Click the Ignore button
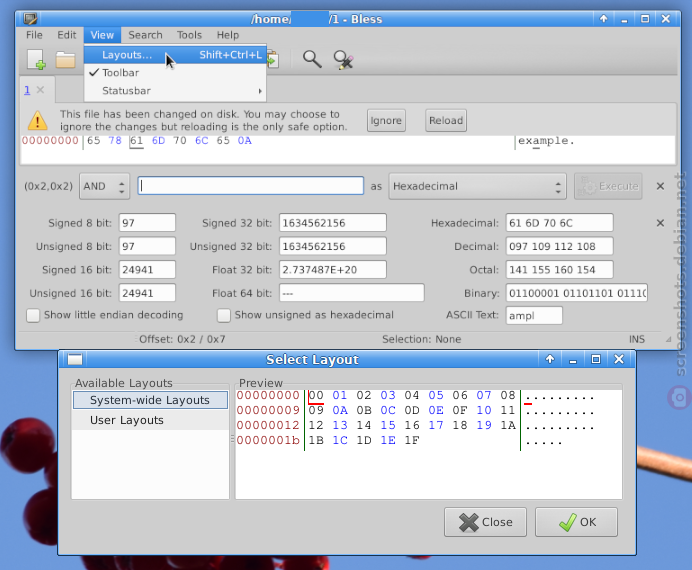 point(386,120)
